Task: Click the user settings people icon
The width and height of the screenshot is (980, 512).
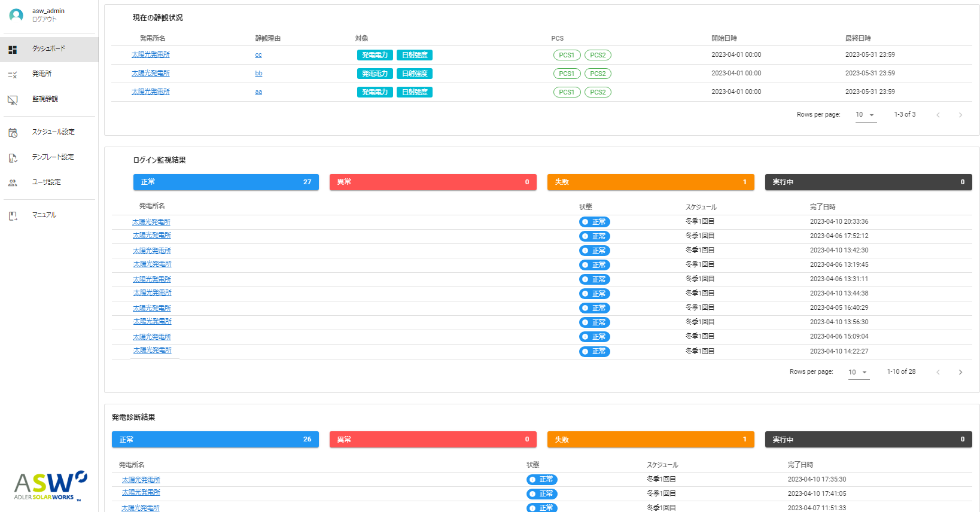Action: click(x=13, y=183)
